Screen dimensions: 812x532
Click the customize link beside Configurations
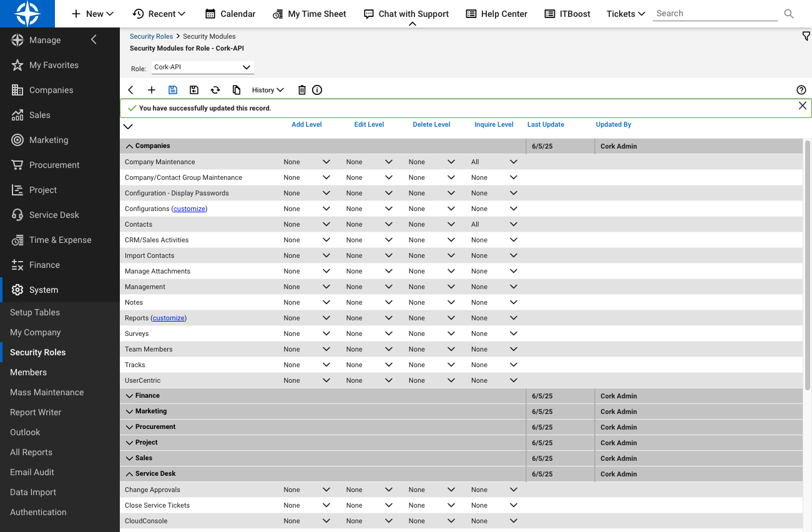pos(189,209)
